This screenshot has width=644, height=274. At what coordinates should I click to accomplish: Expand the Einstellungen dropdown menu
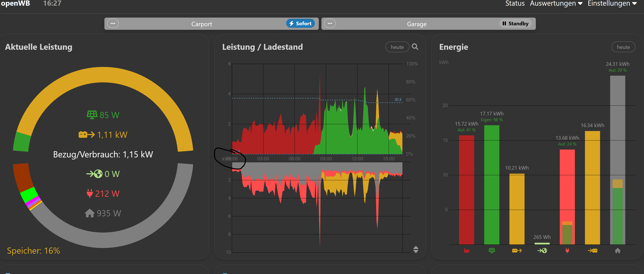(612, 3)
